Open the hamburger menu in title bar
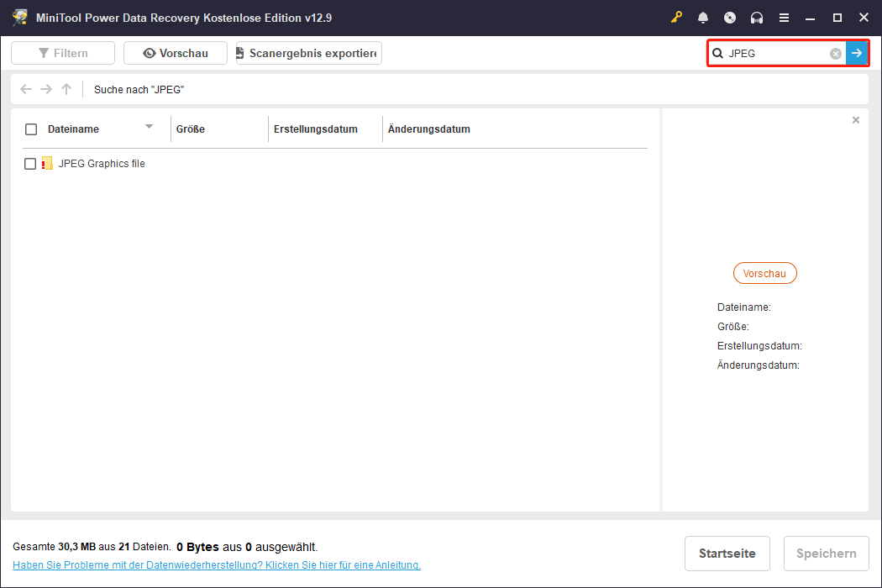The width and height of the screenshot is (882, 588). coord(784,18)
